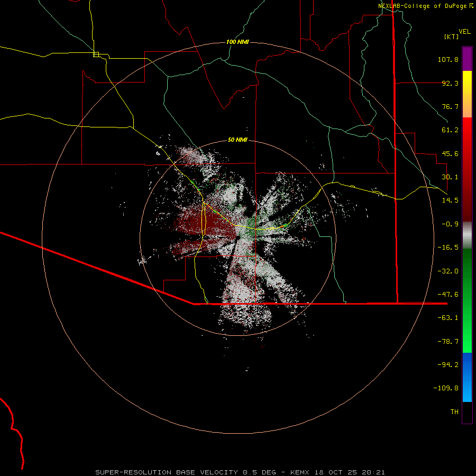This screenshot has width=476, height=476.
Task: Click the yellow-orange segment of the color bar
Action: [x=467, y=94]
